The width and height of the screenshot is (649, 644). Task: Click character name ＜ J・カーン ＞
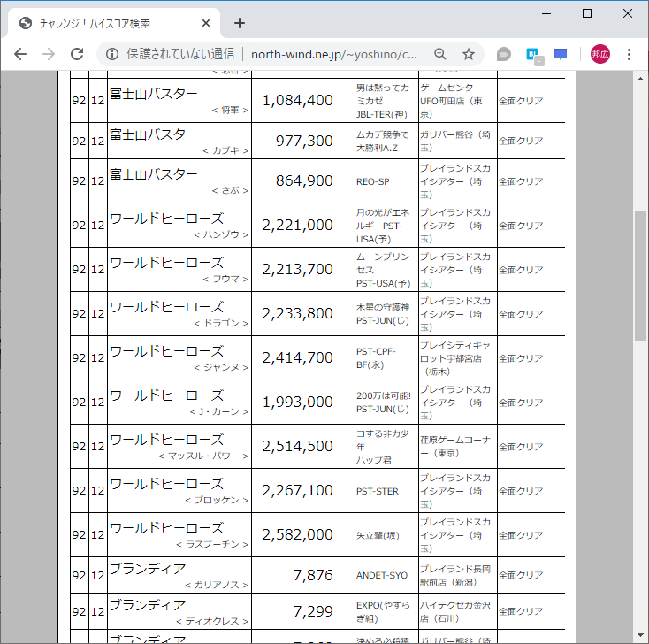coord(219,411)
